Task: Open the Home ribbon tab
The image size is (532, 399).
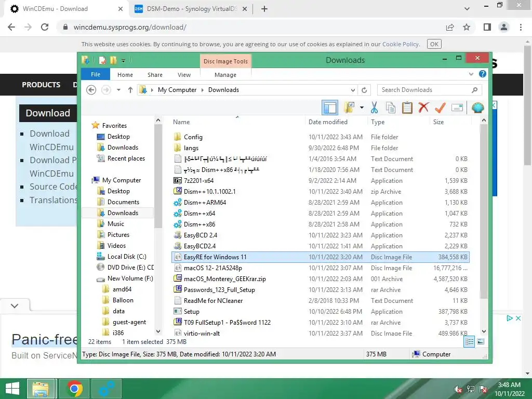Action: point(125,75)
